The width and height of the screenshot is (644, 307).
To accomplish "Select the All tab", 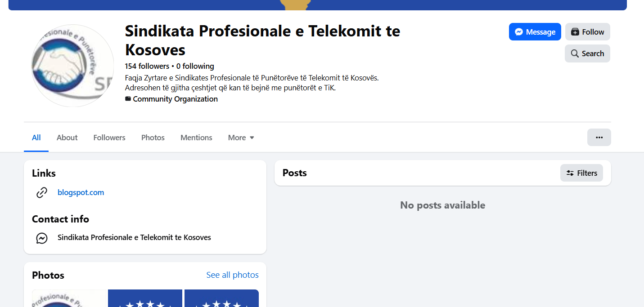I will [36, 138].
